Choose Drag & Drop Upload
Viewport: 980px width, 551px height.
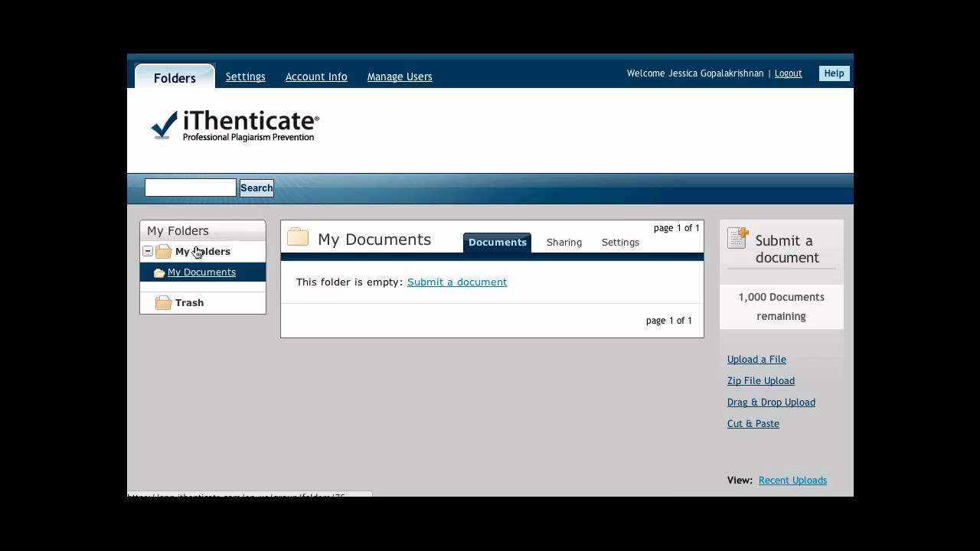(x=771, y=403)
